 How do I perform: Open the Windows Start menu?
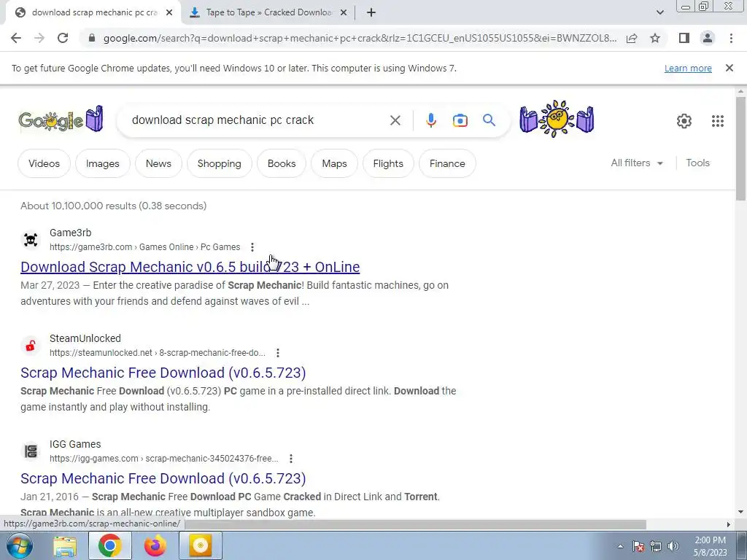coord(19,545)
